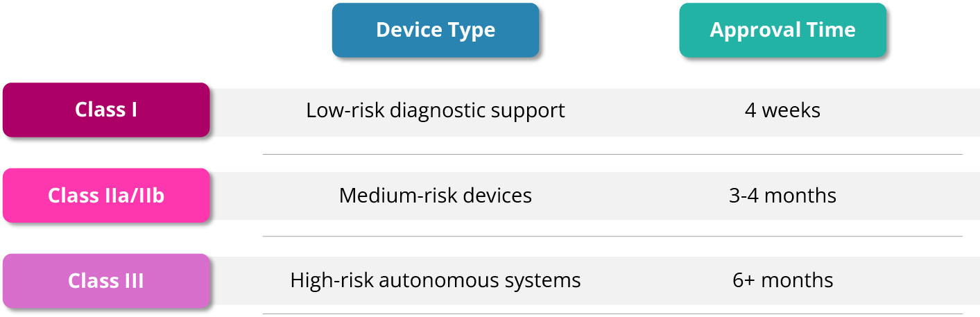Click the word "weeks" in the Class I row
Viewport: 980px width, 317px height.
tap(791, 110)
